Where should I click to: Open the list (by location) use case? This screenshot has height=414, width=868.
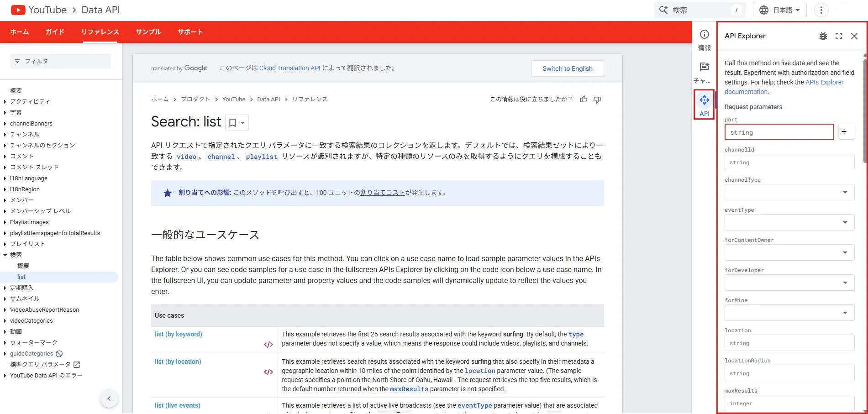[178, 362]
